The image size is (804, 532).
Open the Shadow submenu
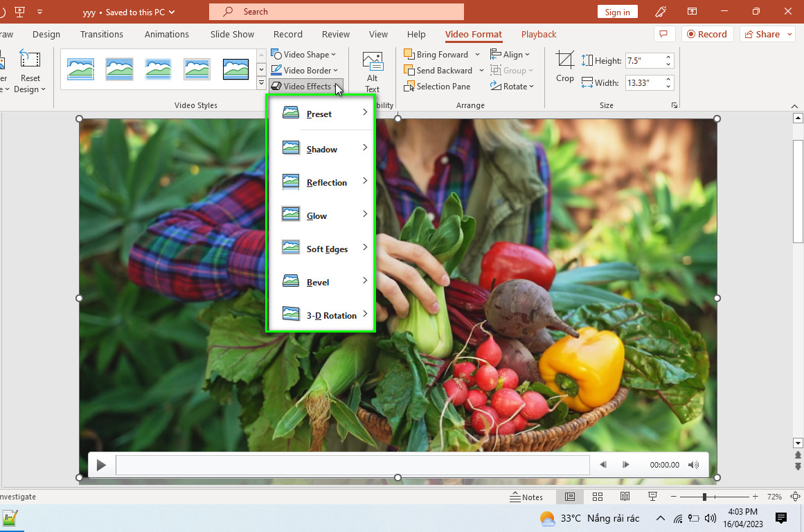tap(321, 150)
